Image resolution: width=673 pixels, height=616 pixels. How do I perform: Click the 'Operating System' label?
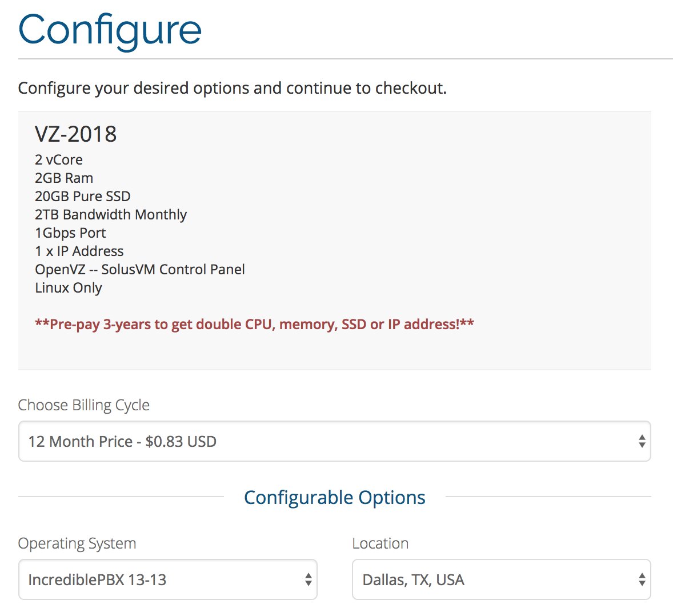pos(77,543)
